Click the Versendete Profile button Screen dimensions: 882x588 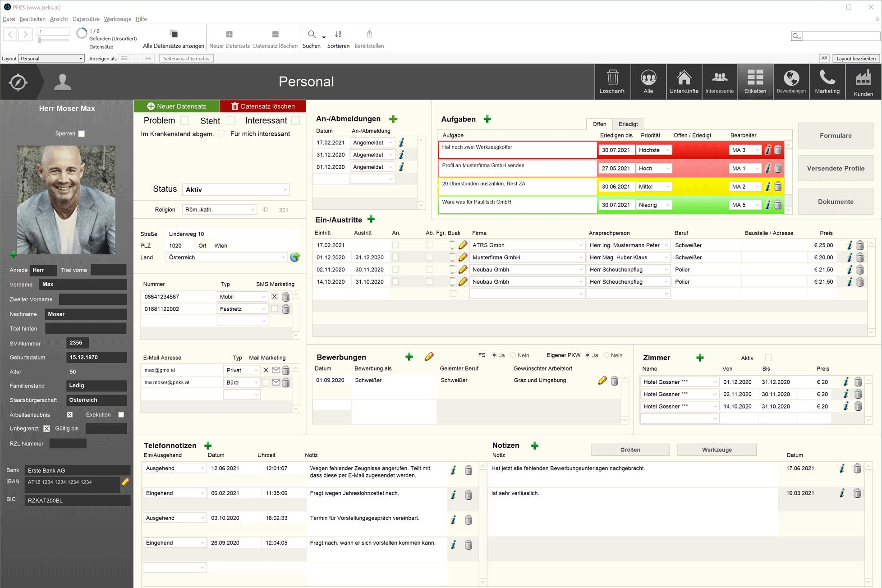click(835, 168)
